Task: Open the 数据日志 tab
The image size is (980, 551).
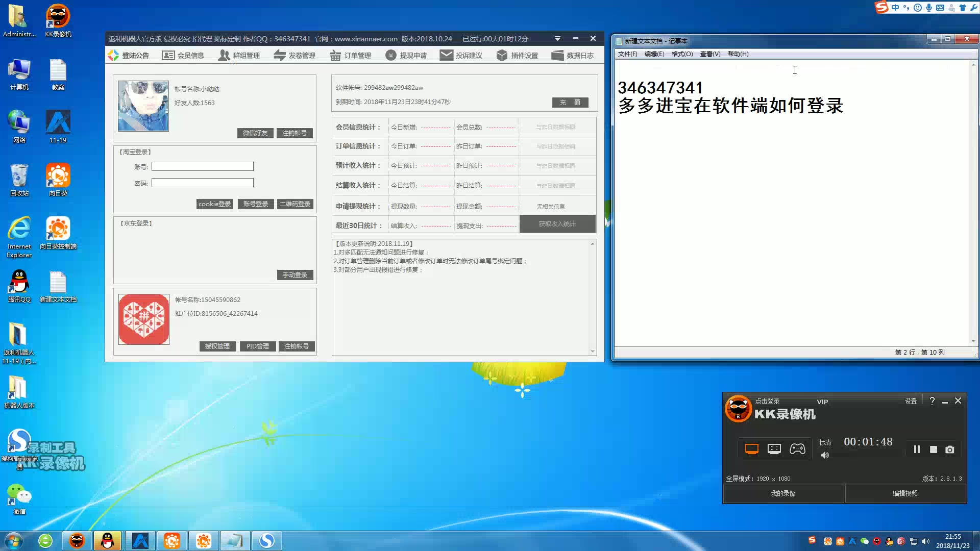Action: pos(573,55)
